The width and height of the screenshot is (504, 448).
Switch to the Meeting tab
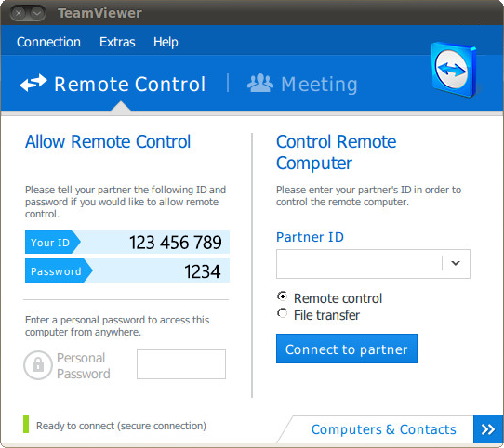[x=302, y=85]
